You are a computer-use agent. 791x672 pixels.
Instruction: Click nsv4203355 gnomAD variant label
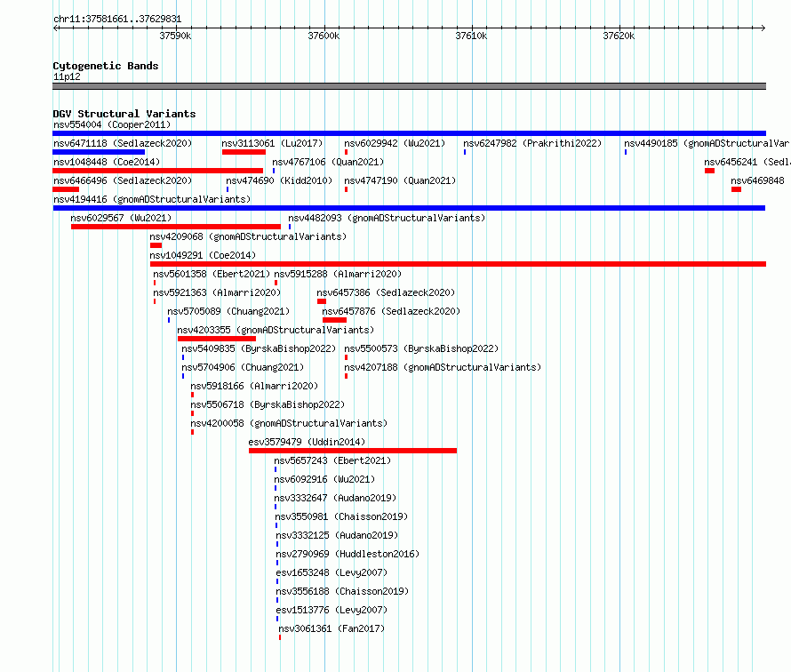click(276, 330)
